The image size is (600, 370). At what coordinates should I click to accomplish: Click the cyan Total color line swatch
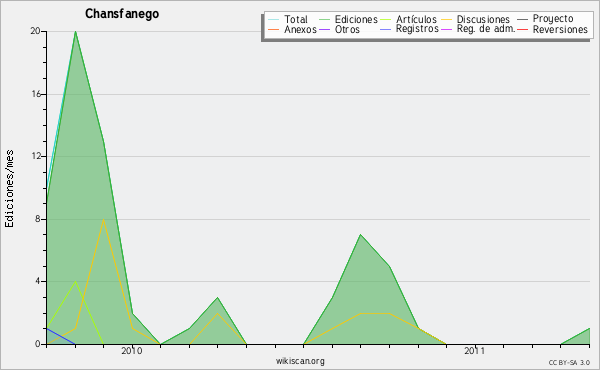click(x=274, y=20)
